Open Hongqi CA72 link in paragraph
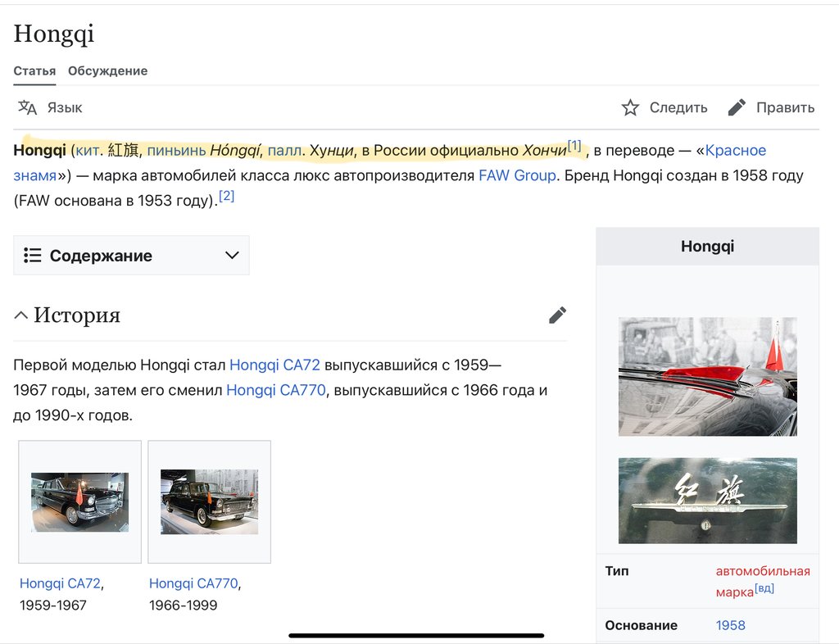The height and width of the screenshot is (644, 839). coord(274,365)
